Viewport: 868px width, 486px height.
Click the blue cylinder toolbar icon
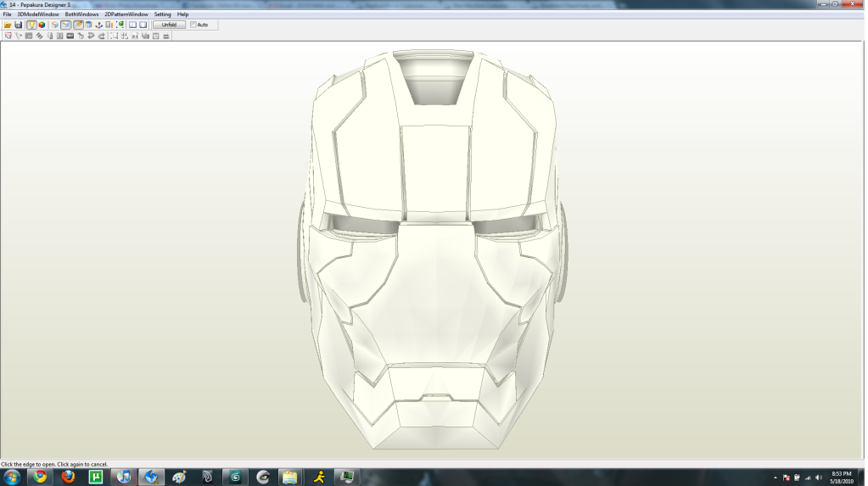(88, 25)
